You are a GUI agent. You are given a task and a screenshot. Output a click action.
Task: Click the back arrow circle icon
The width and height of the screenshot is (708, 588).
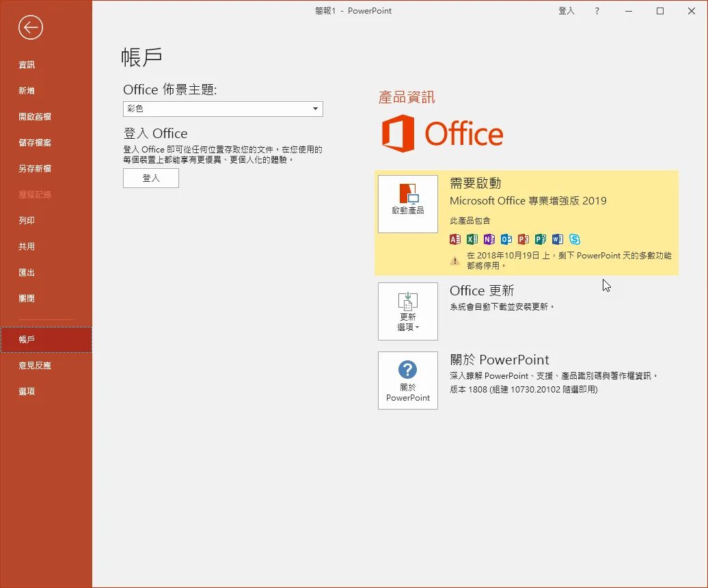(x=31, y=27)
